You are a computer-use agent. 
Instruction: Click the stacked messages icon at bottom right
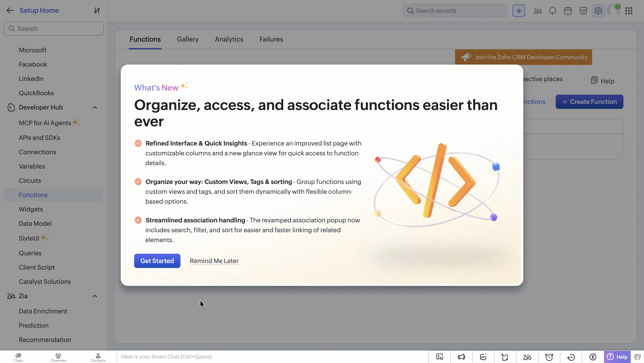(x=637, y=357)
